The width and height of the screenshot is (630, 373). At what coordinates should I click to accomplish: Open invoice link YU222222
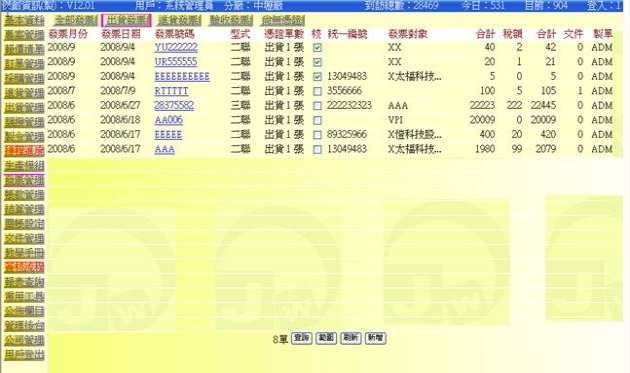[176, 47]
